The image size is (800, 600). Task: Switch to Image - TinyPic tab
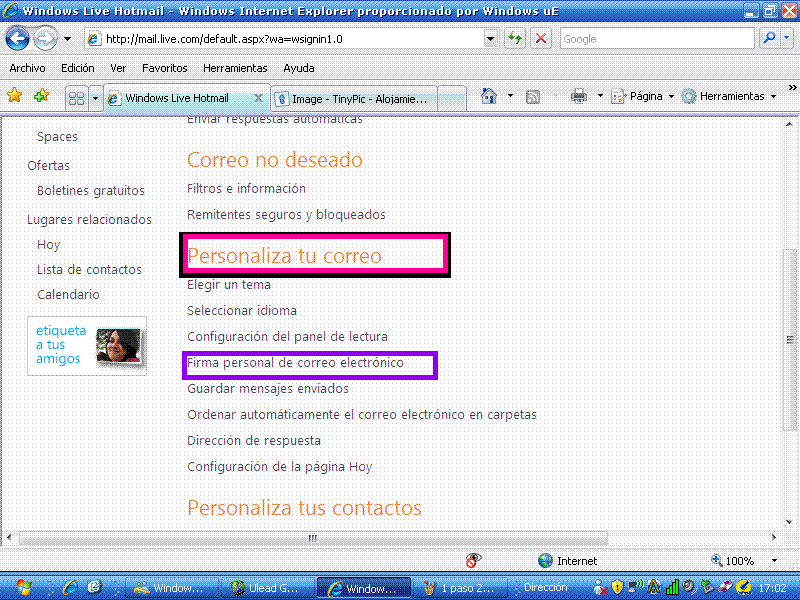[354, 98]
